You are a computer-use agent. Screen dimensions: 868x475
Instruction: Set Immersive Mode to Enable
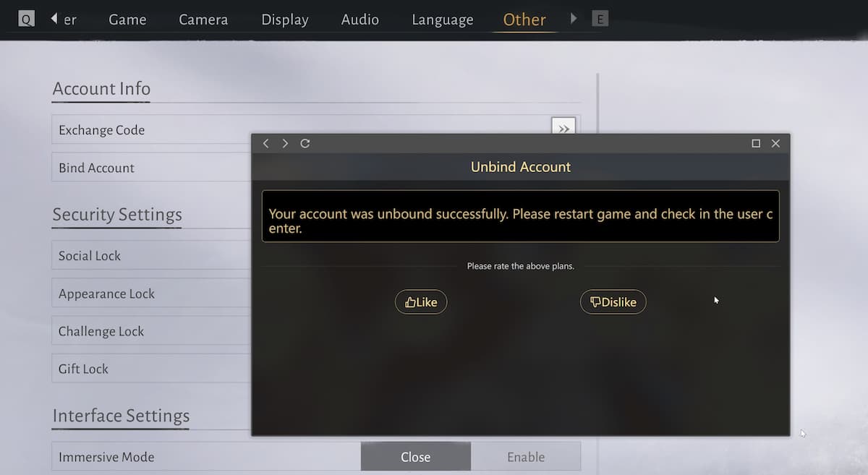pyautogui.click(x=526, y=457)
